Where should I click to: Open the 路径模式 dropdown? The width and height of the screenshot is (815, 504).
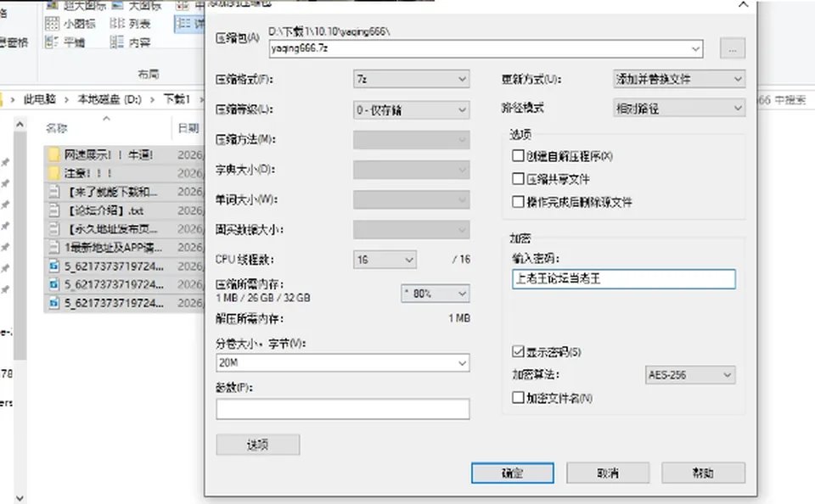679,108
